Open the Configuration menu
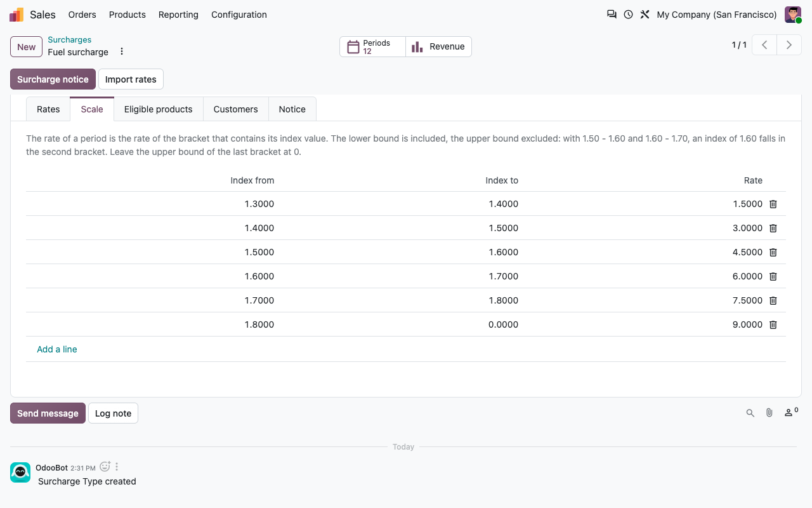This screenshot has height=508, width=812. tap(239, 15)
